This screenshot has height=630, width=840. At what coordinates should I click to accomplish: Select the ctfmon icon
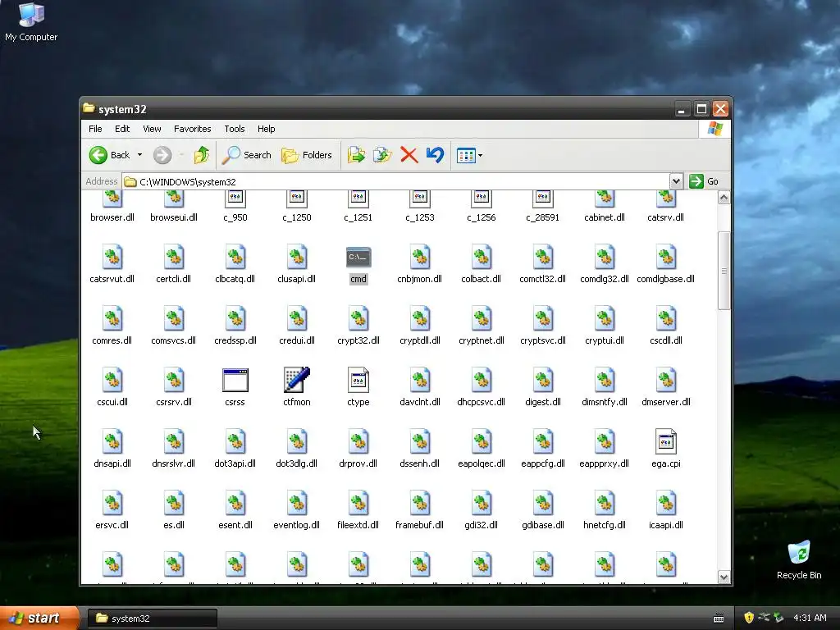[297, 380]
